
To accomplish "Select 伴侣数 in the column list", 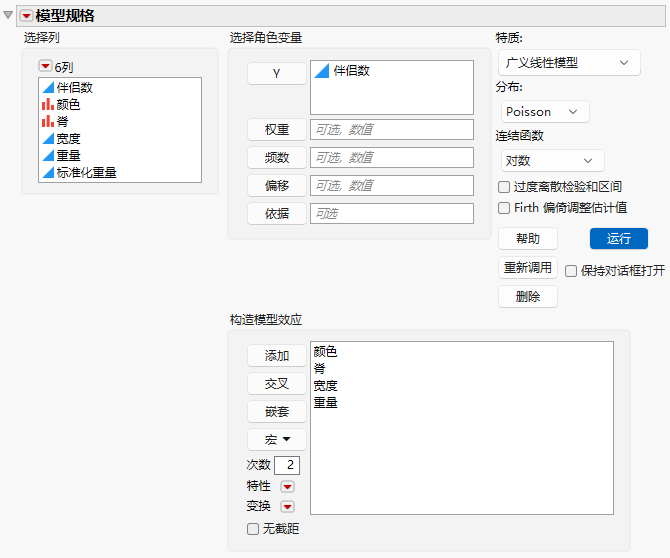I will coord(75,88).
